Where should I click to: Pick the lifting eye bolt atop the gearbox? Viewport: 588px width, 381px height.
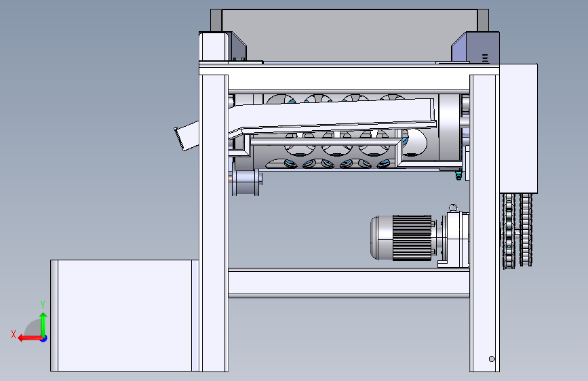[453, 207]
